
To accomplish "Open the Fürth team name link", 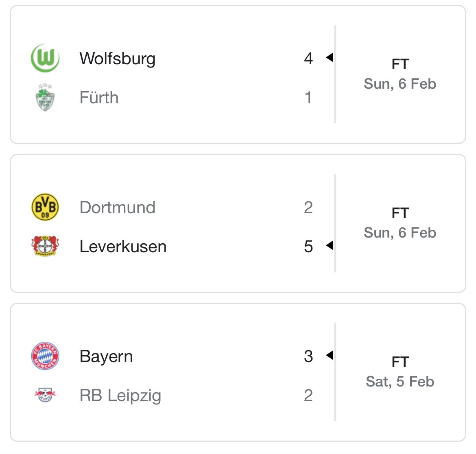I will pyautogui.click(x=99, y=98).
